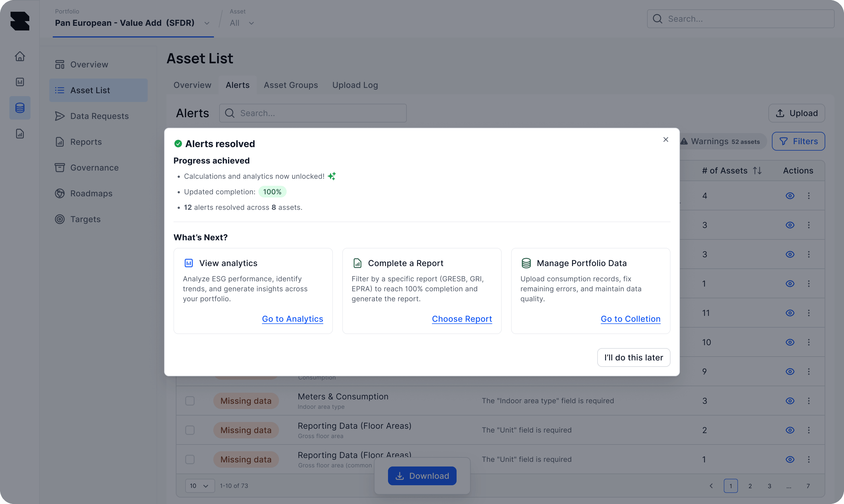View the alert with 4 assets via eye icon
Screen dimensions: 844x504
790,196
